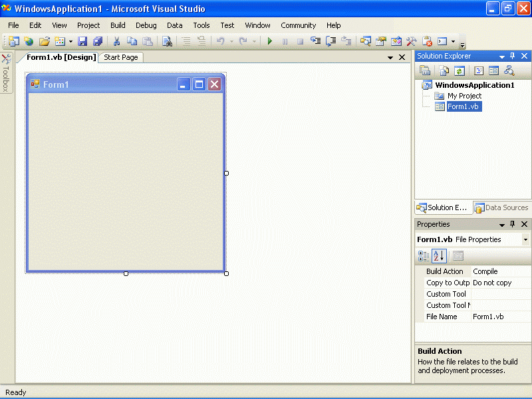Open Solution Explorer window position menu
Image resolution: width=532 pixels, height=399 pixels.
click(x=502, y=57)
